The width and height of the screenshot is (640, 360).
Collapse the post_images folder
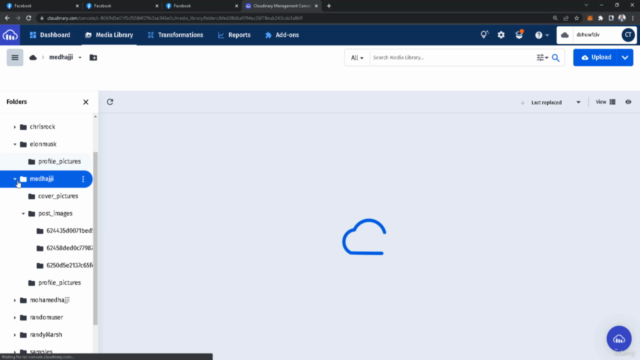23,213
